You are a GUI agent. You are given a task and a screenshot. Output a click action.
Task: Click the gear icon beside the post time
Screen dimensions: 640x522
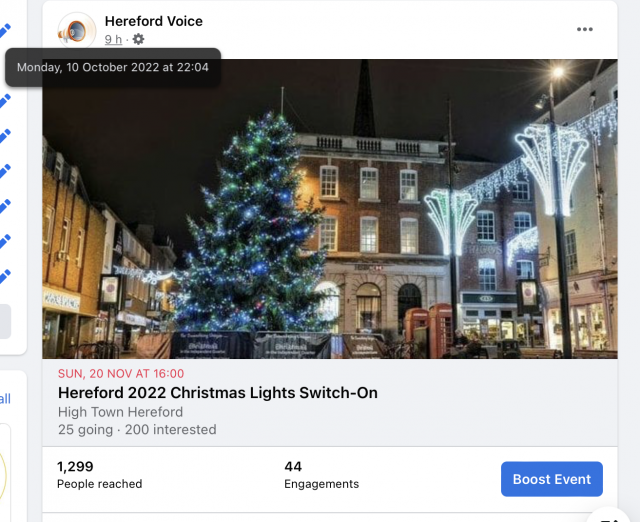click(x=138, y=39)
